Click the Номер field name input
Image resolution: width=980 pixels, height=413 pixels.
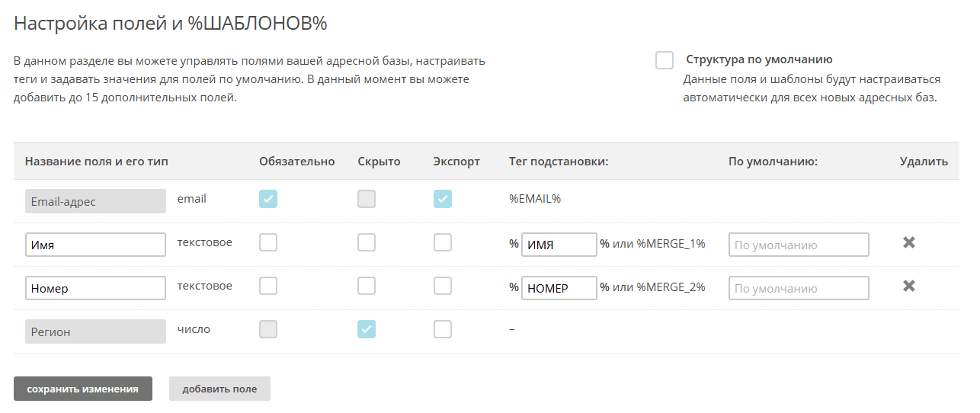click(x=95, y=288)
